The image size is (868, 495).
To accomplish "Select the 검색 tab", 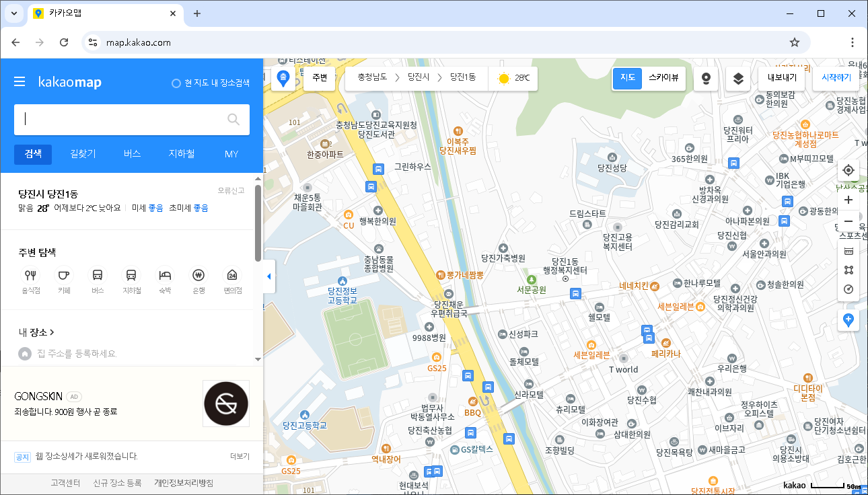I will [x=33, y=154].
